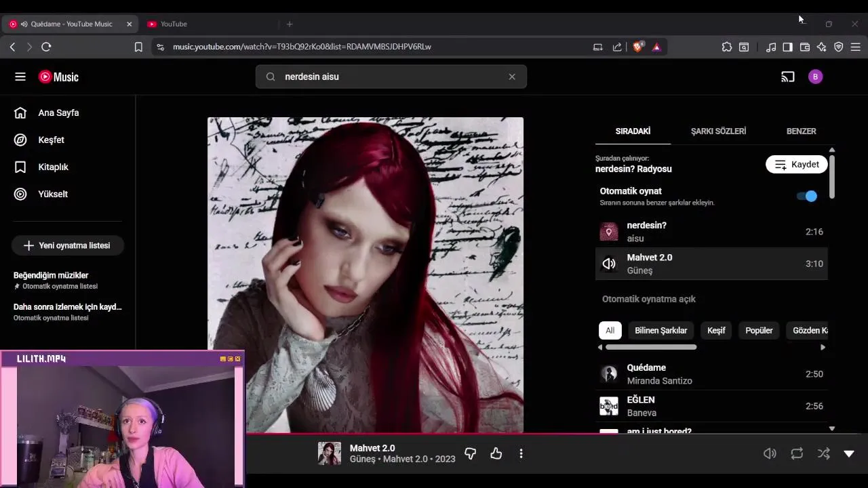The height and width of the screenshot is (488, 868).
Task: Click the Mahvet 2.0 album art
Action: coord(365,275)
